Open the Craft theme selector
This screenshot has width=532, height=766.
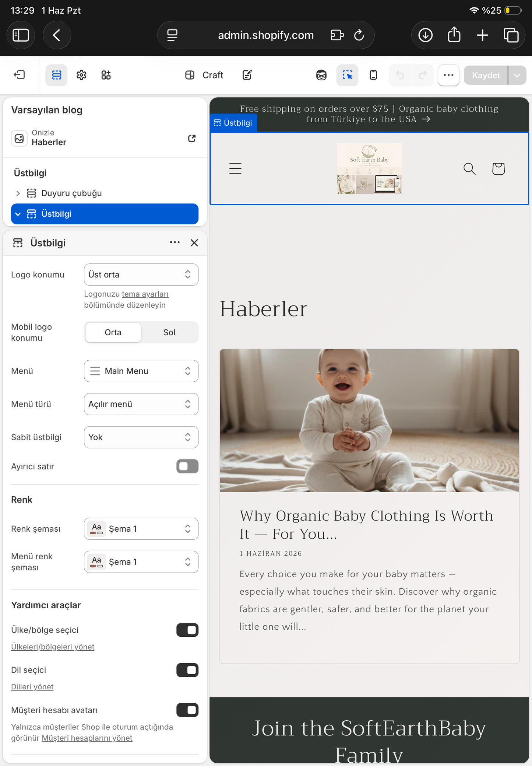point(204,75)
